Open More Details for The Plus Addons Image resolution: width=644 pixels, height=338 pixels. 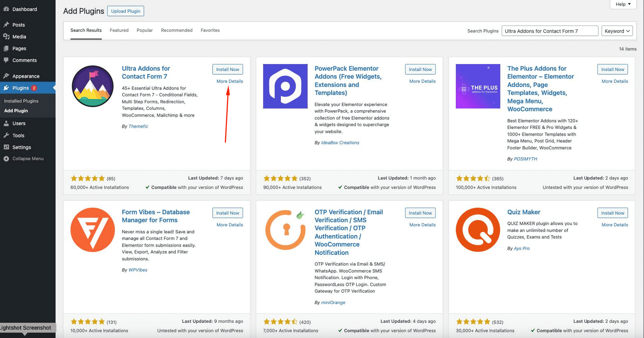coord(615,81)
